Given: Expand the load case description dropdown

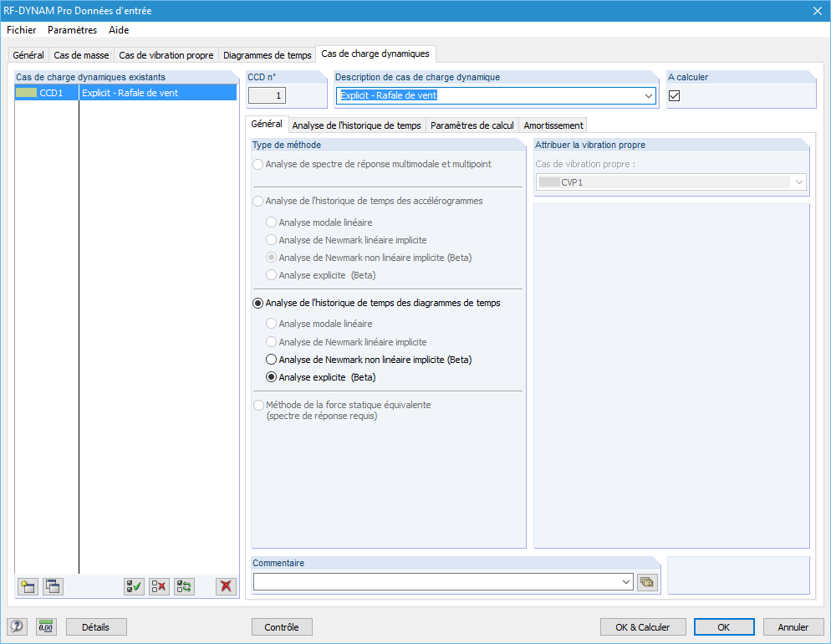Looking at the screenshot, I should pos(648,96).
